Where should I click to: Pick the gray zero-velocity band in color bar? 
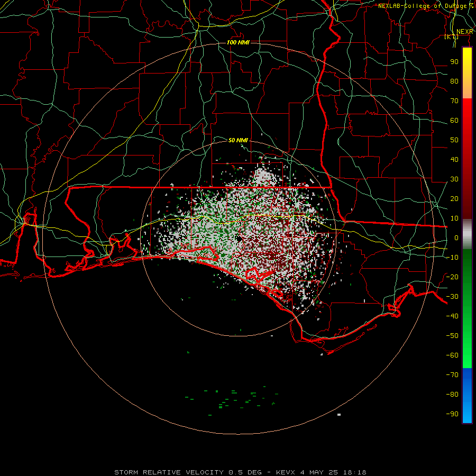[467, 234]
